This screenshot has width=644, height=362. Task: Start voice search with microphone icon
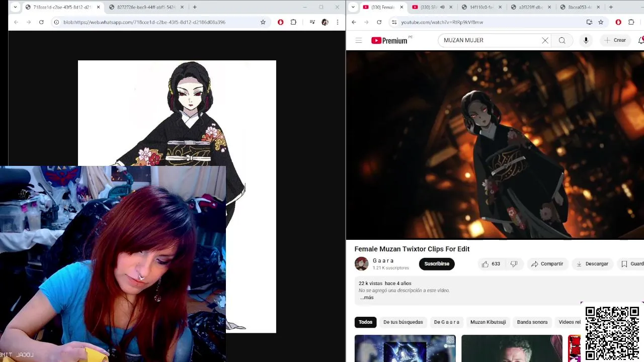coord(586,40)
